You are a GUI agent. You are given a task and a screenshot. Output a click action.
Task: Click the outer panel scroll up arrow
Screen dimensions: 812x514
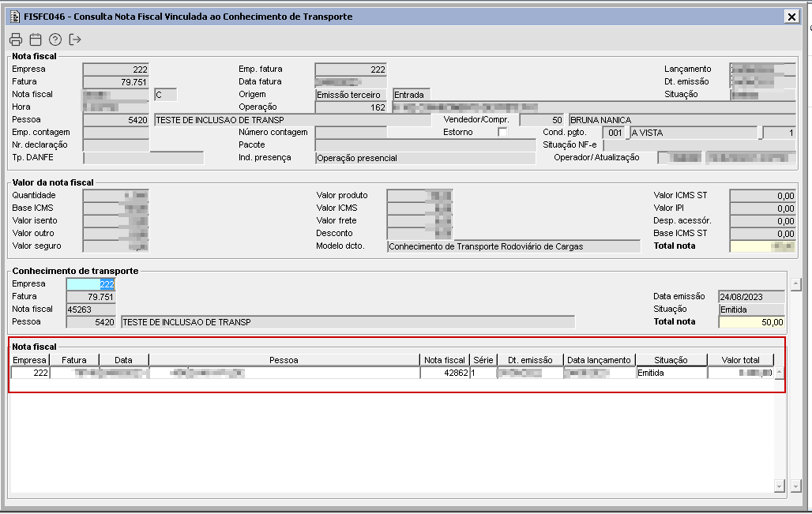coord(796,284)
